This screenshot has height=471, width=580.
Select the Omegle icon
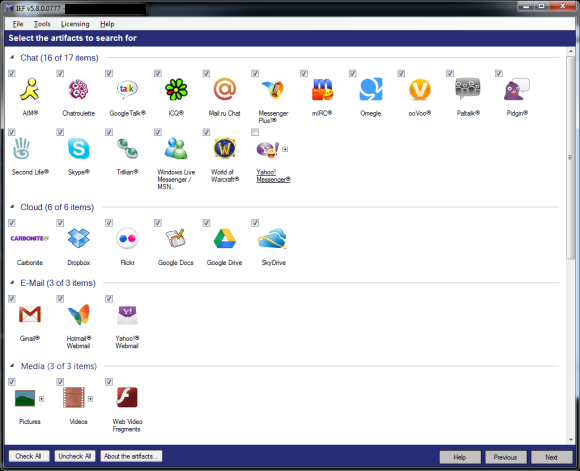371,89
